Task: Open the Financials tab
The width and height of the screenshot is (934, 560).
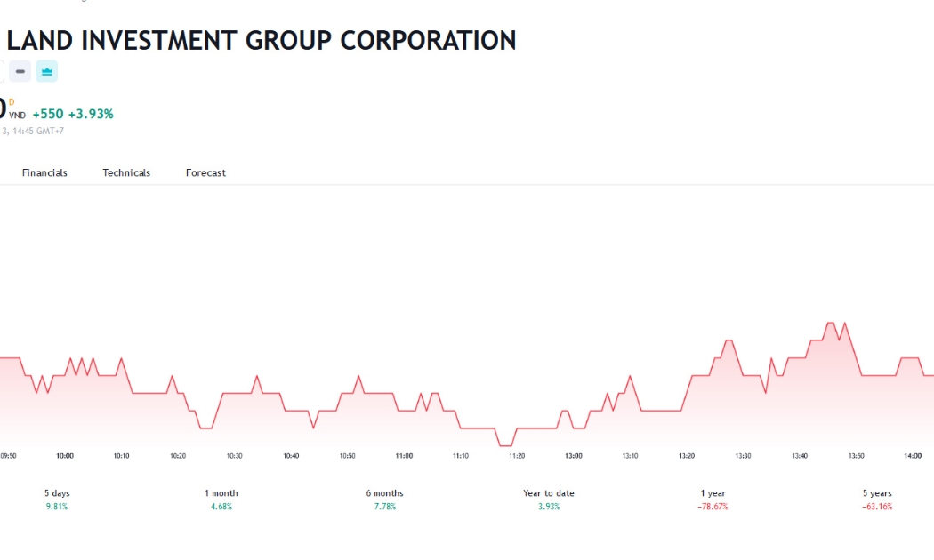Action: [44, 172]
